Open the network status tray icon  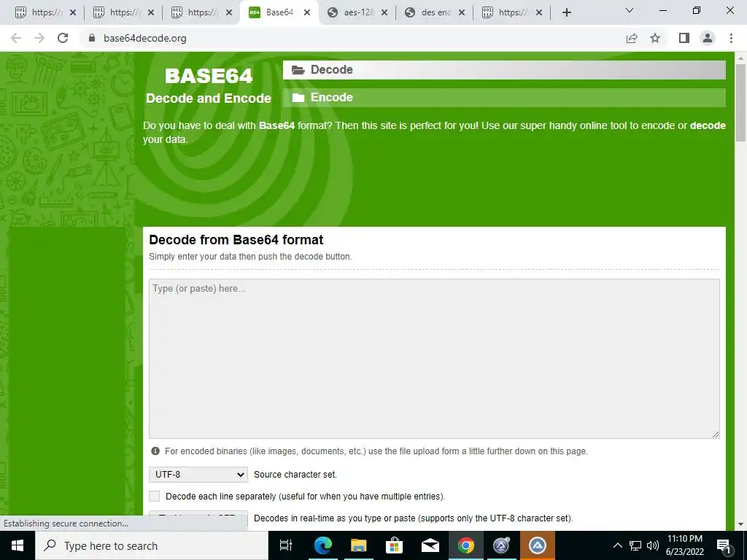(x=635, y=545)
